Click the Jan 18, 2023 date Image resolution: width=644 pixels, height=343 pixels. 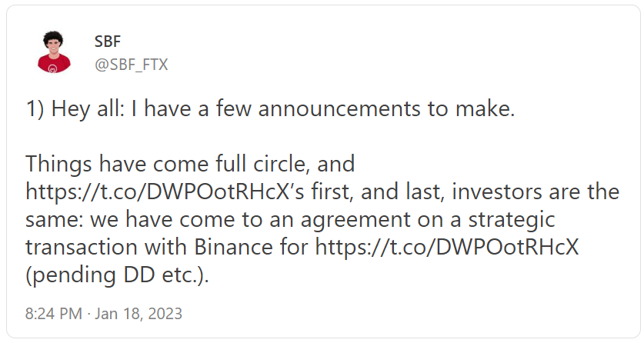tap(140, 314)
